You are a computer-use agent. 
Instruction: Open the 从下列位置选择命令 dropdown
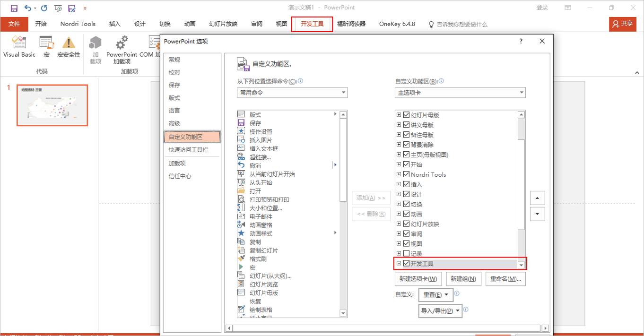pyautogui.click(x=292, y=93)
